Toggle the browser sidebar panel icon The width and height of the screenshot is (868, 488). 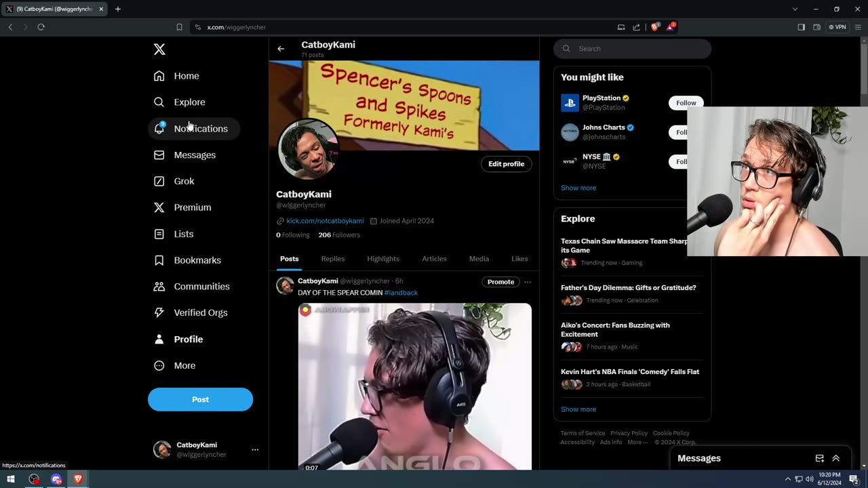click(801, 27)
